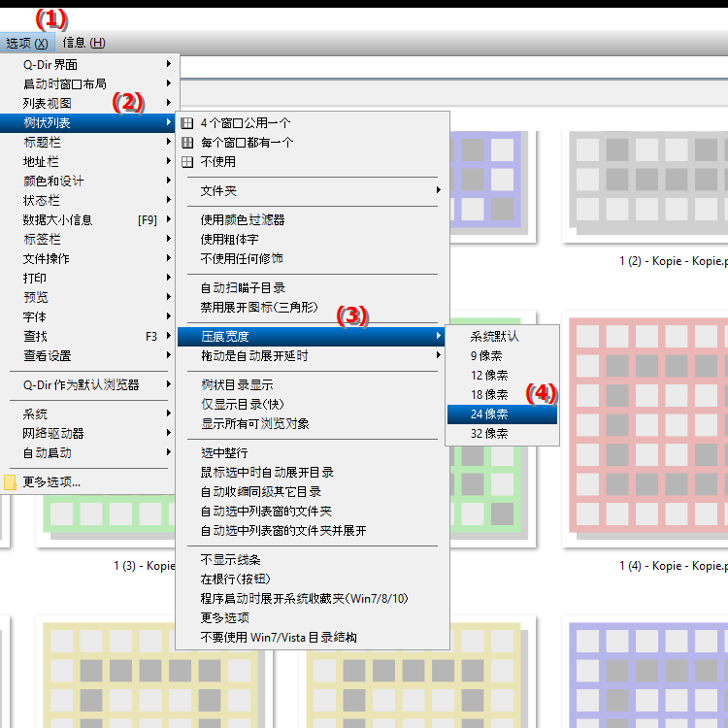
Task: Open the 网络驱动器 submenu
Action: 87,433
